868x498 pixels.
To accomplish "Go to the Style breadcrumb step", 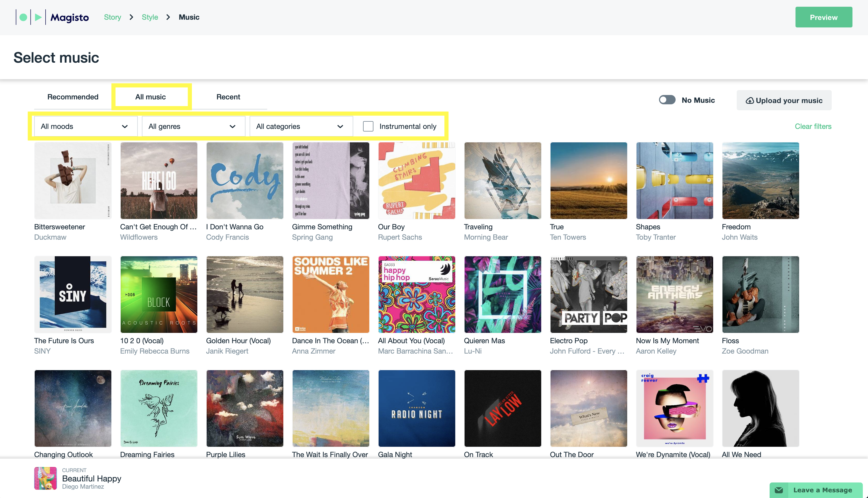I will coord(150,17).
